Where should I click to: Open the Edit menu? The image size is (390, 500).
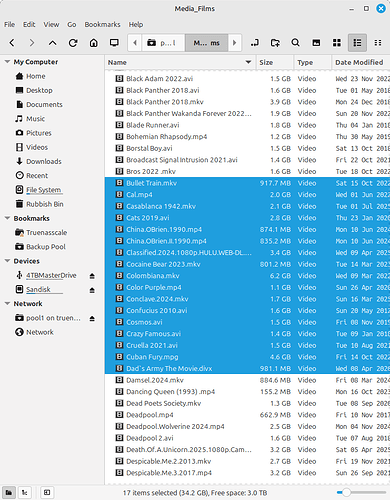[29, 24]
